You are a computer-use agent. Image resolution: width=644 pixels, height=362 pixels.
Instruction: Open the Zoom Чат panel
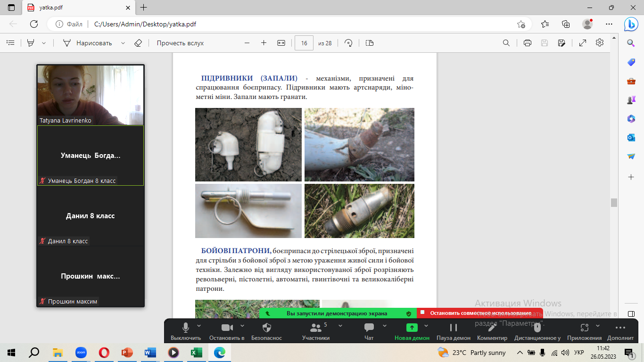click(369, 331)
